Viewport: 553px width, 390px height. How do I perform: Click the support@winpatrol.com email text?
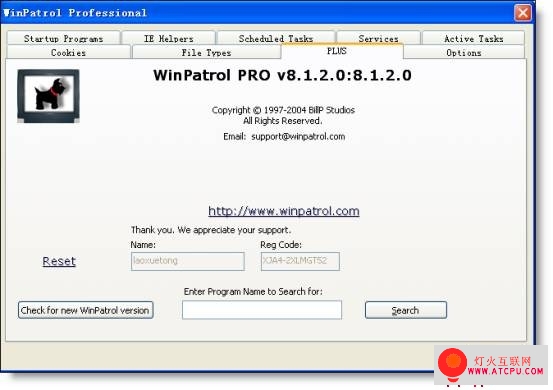tap(298, 136)
